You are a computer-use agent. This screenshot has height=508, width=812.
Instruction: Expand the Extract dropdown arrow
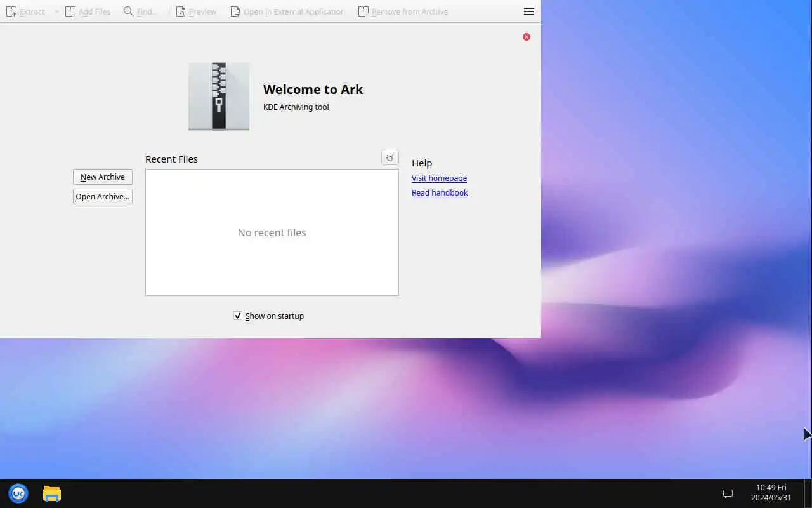click(56, 11)
